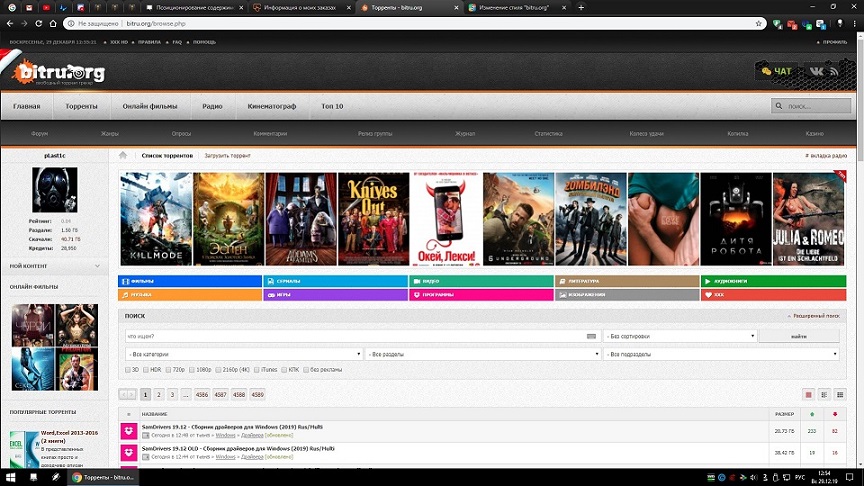Bookmark this page with the star icon
Screen dimensions: 864x486
(x=758, y=24)
